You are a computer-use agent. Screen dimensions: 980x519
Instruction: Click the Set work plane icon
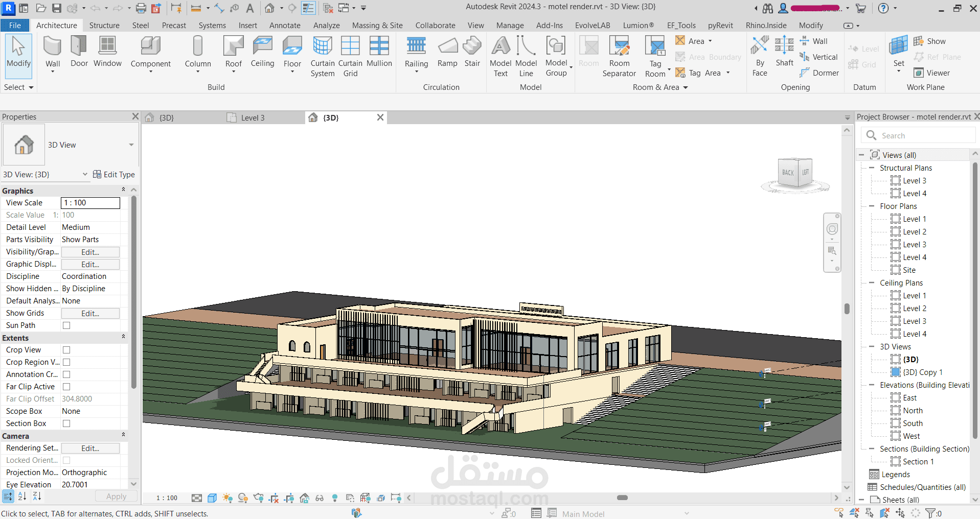pyautogui.click(x=899, y=46)
